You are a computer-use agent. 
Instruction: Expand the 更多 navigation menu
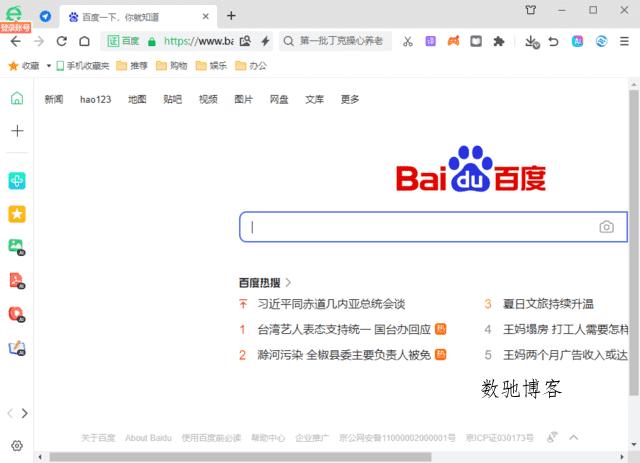pos(350,99)
